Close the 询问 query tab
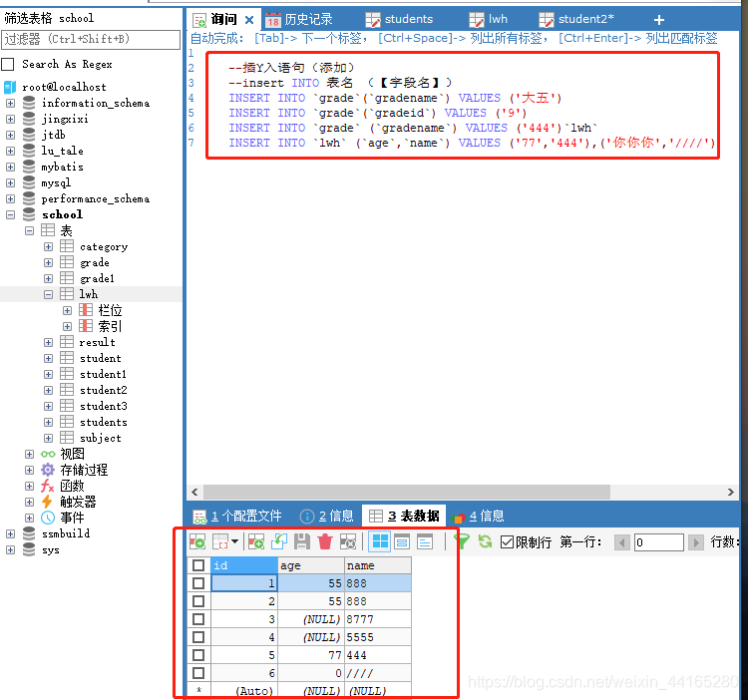 pyautogui.click(x=249, y=20)
